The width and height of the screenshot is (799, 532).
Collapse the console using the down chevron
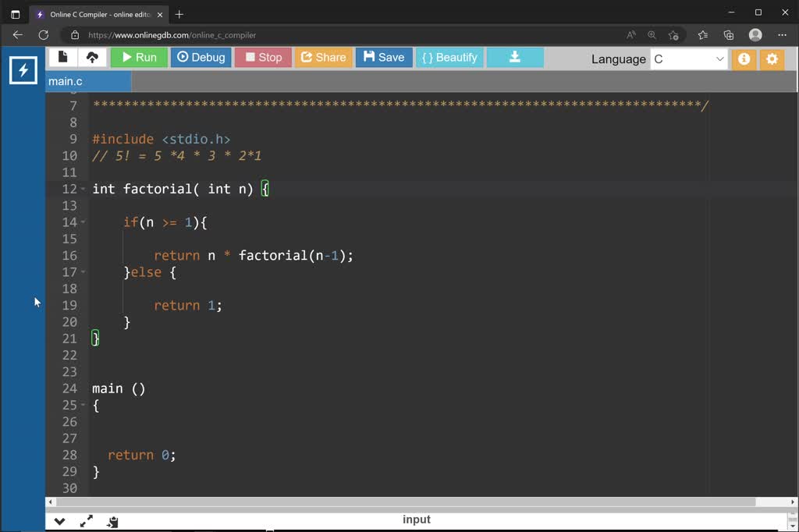click(59, 520)
